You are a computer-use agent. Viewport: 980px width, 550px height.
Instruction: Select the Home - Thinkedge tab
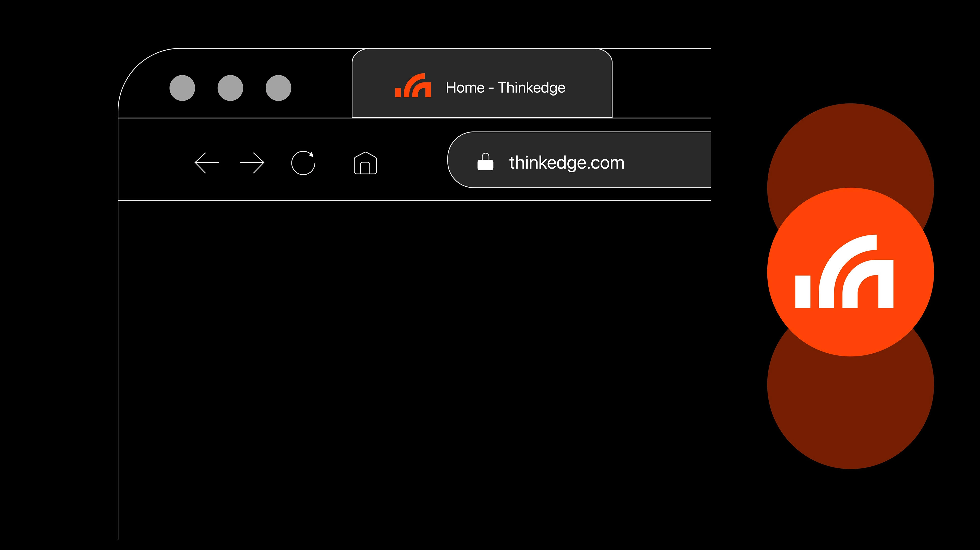(482, 83)
